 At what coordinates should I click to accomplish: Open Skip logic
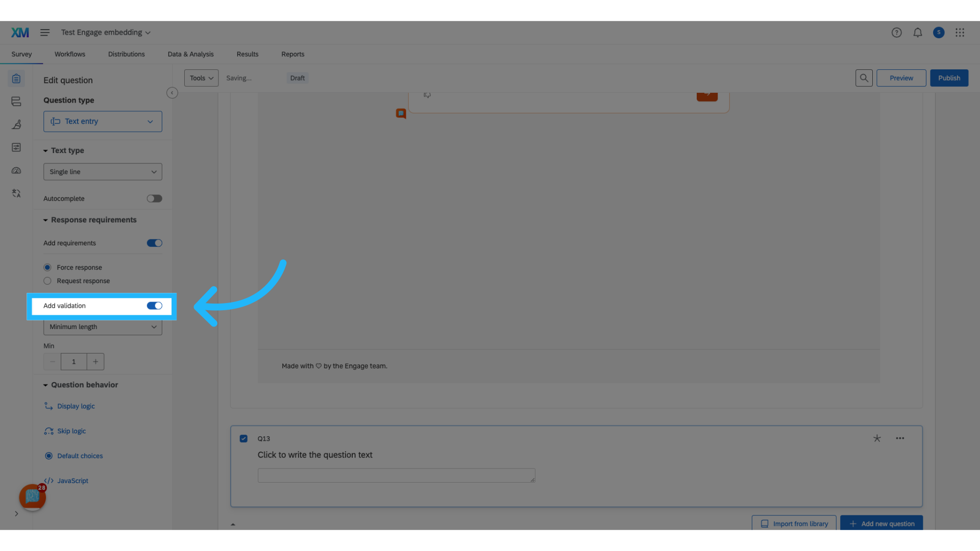[65, 431]
